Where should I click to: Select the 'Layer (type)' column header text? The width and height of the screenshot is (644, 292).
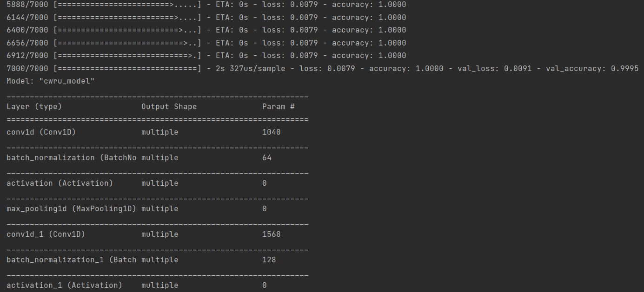[34, 106]
